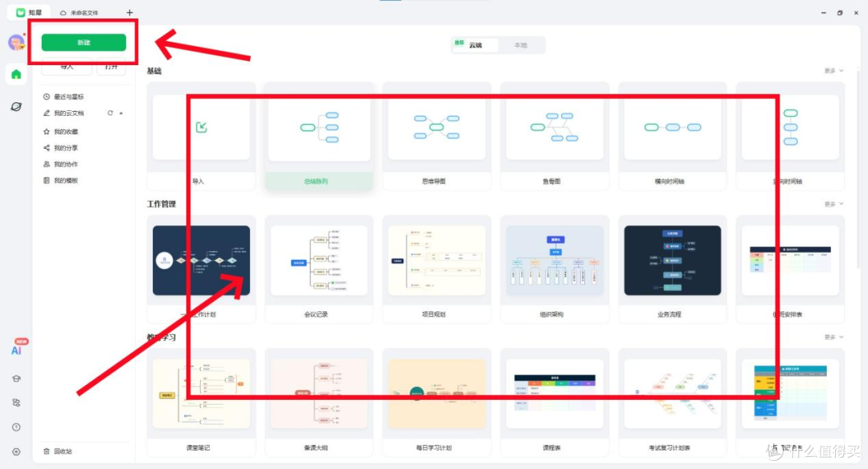This screenshot has width=868, height=469.
Task: Select the 本地 local storage tab
Action: (x=521, y=46)
